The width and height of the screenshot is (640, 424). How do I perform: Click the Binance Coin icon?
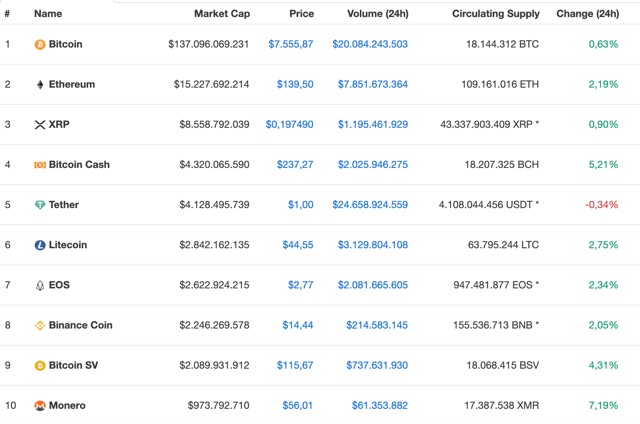coord(40,325)
